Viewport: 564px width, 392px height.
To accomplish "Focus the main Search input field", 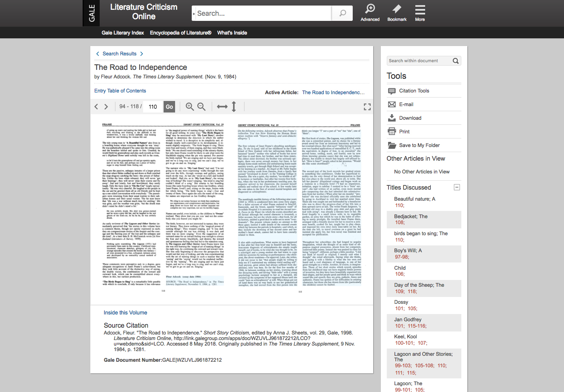I will tap(264, 13).
